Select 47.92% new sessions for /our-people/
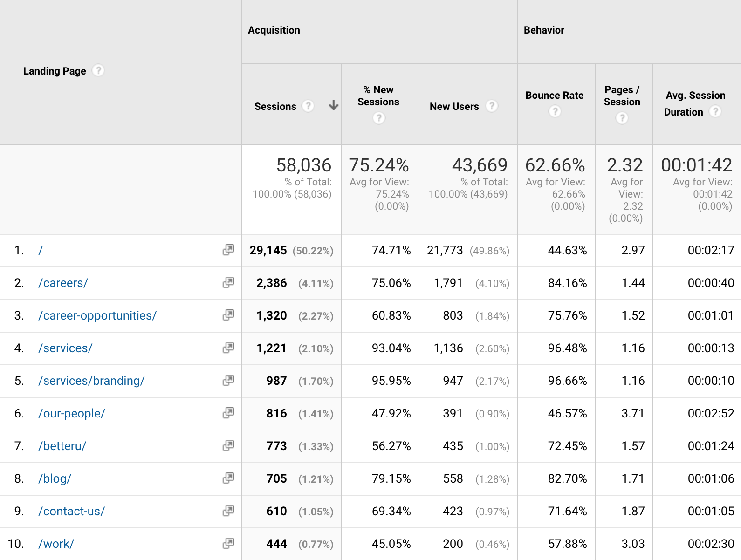This screenshot has width=741, height=560. pos(391,414)
